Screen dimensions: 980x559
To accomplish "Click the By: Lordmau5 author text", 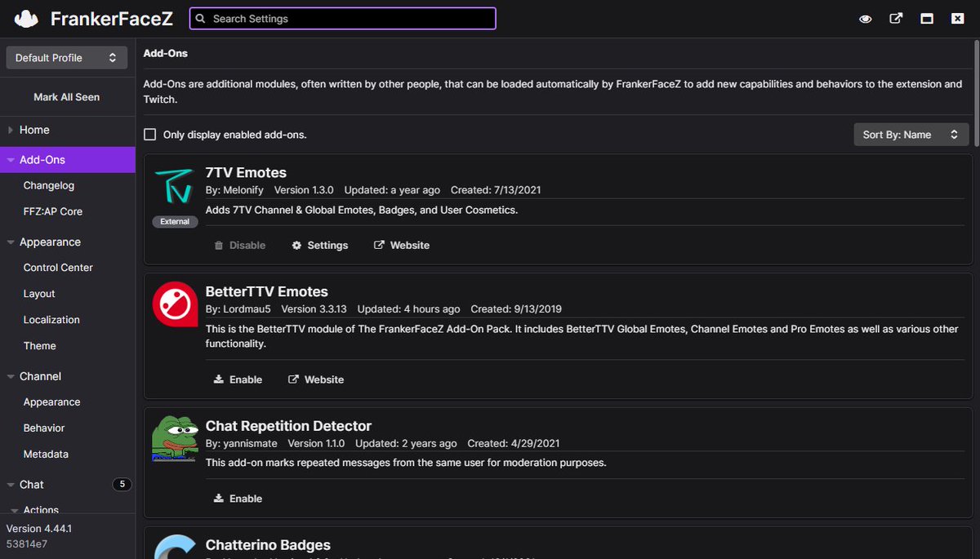I will [x=238, y=309].
